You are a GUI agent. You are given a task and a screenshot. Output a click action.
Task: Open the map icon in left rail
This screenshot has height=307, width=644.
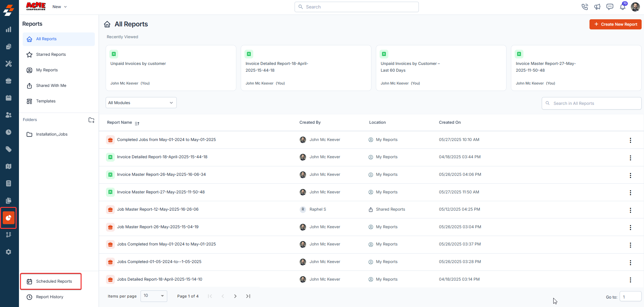click(8, 166)
